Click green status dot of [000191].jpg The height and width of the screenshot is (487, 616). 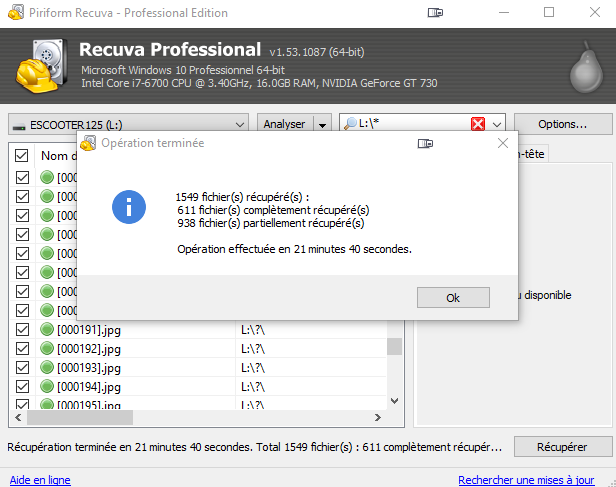47,329
